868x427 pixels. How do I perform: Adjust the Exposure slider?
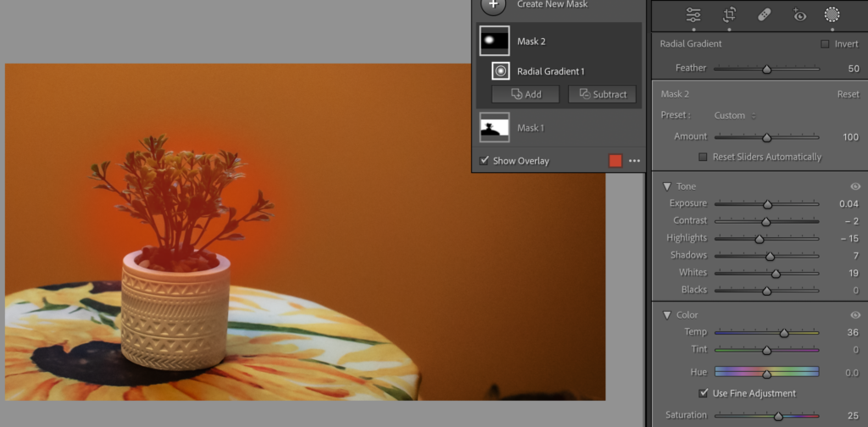pyautogui.click(x=767, y=204)
